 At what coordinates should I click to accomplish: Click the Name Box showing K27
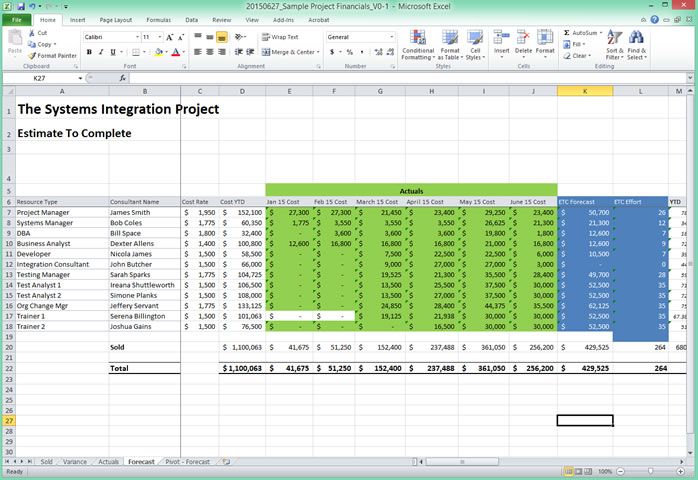(x=40, y=78)
